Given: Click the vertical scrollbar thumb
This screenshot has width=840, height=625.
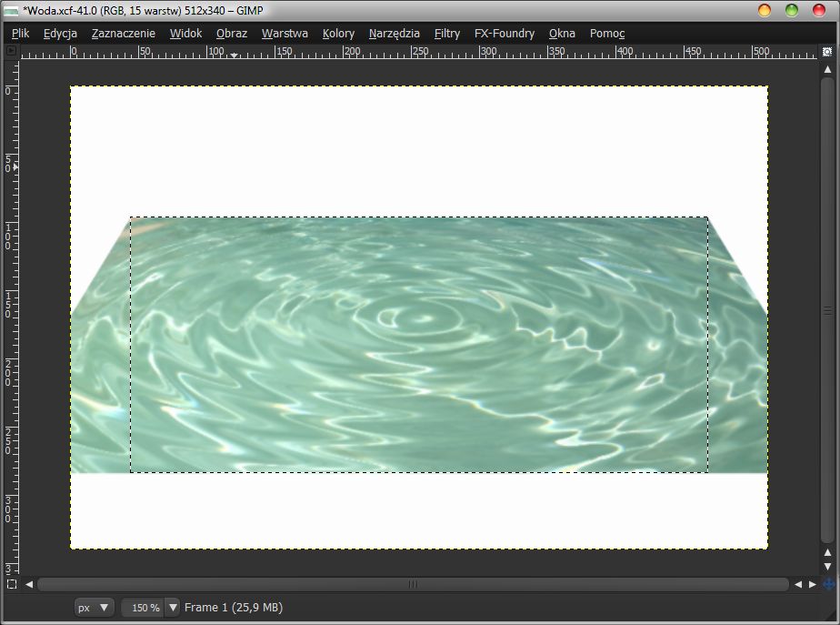Looking at the screenshot, I should (827, 311).
